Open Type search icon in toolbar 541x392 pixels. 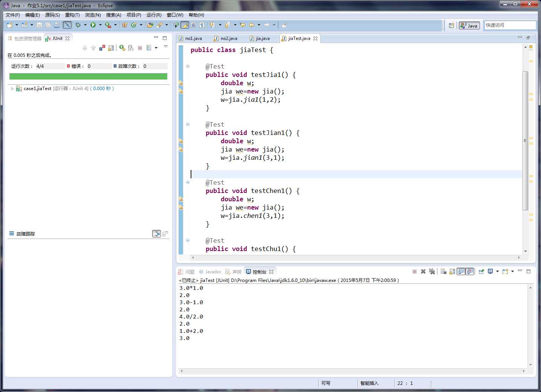pos(150,25)
